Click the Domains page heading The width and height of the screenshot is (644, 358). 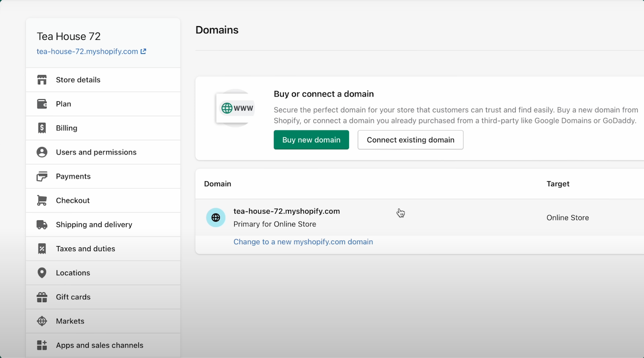point(217,30)
